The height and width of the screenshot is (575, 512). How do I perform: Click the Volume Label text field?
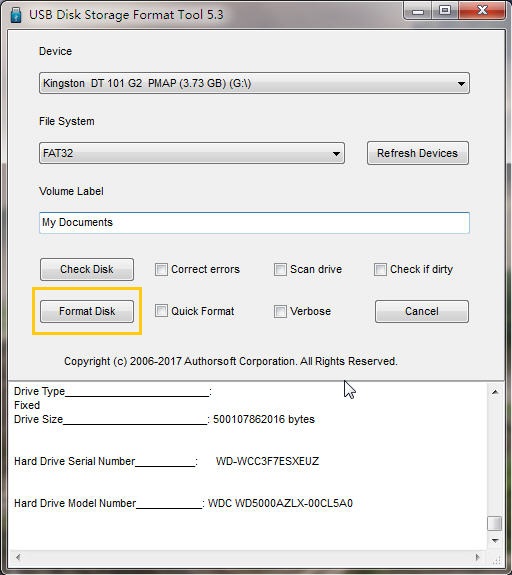click(254, 223)
